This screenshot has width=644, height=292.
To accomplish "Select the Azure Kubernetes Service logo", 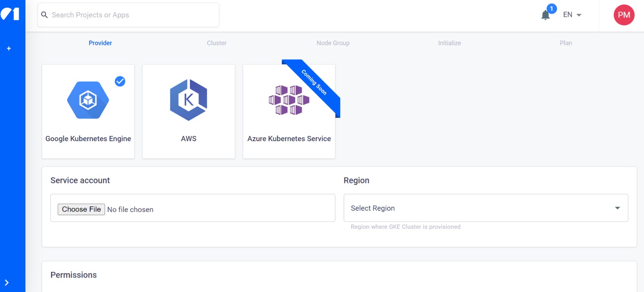I will tap(289, 100).
